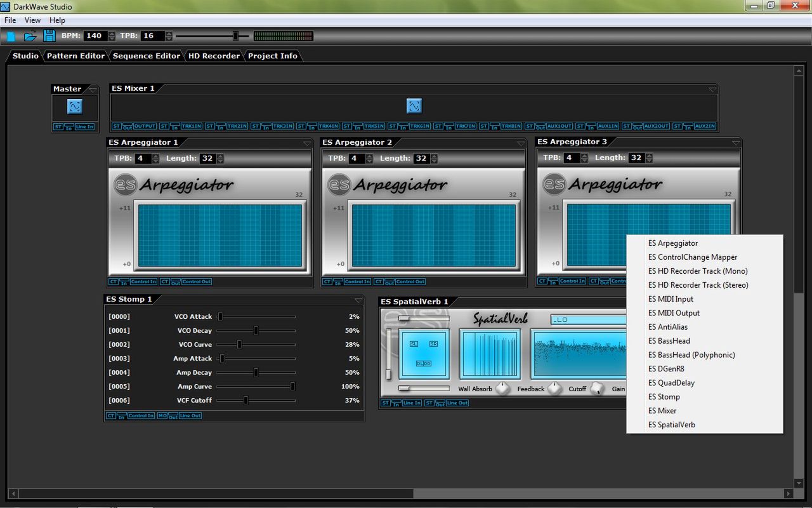Click Control In port on ES Stomp 1
The image size is (812, 508).
pyautogui.click(x=141, y=415)
